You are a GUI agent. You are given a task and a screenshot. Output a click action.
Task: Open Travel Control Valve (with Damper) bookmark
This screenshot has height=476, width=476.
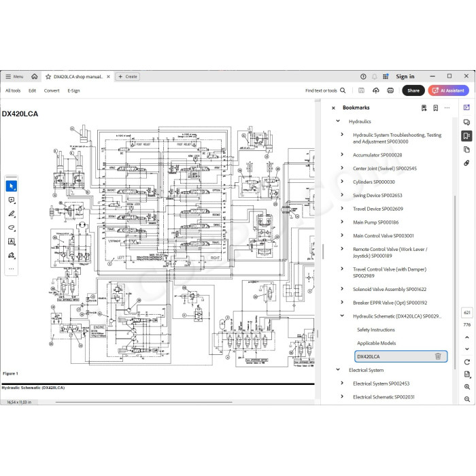click(x=390, y=273)
